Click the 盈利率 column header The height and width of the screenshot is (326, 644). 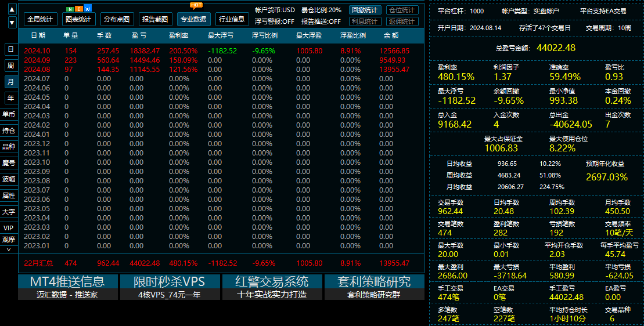point(179,36)
